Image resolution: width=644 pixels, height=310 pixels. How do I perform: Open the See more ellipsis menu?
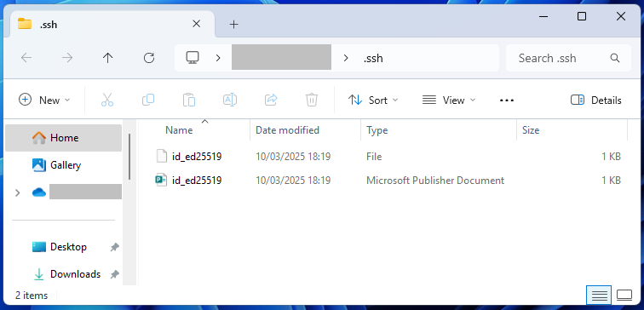[507, 100]
